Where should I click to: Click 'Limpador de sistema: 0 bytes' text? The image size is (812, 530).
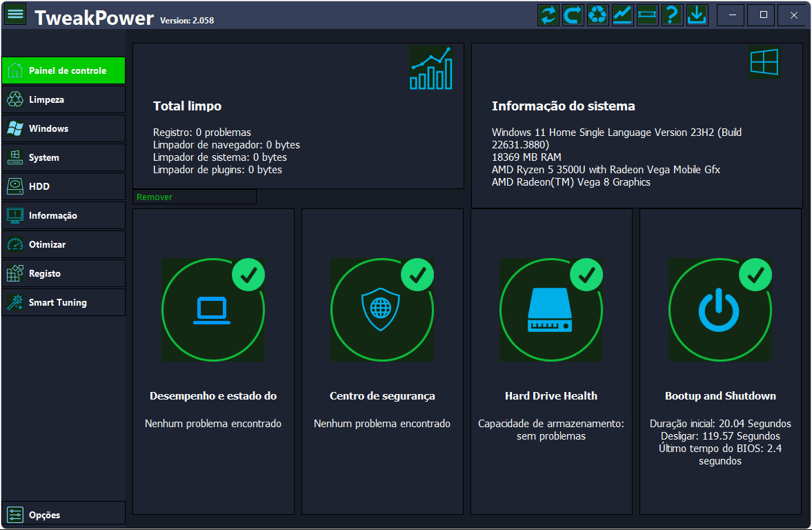pos(219,157)
